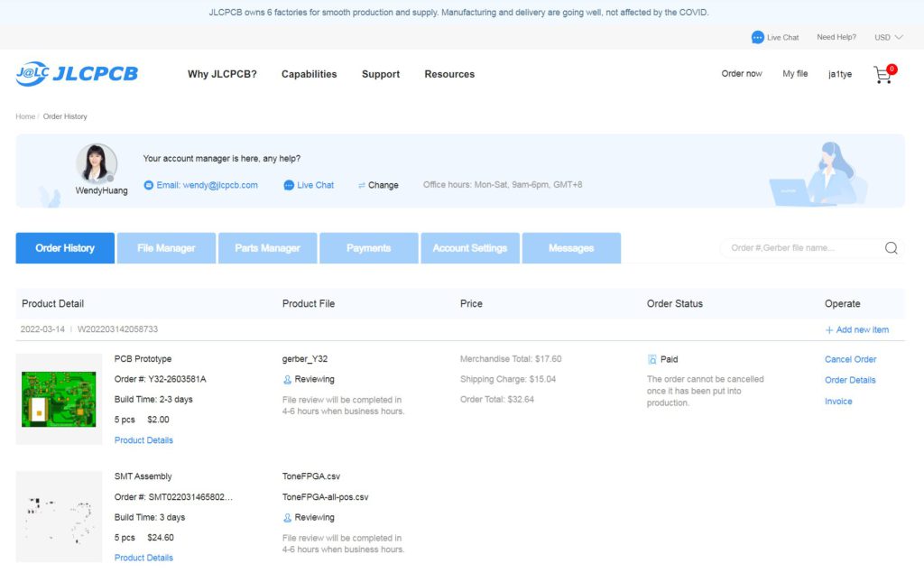The height and width of the screenshot is (573, 924).
Task: Click the Cancel Order link
Action: [850, 359]
